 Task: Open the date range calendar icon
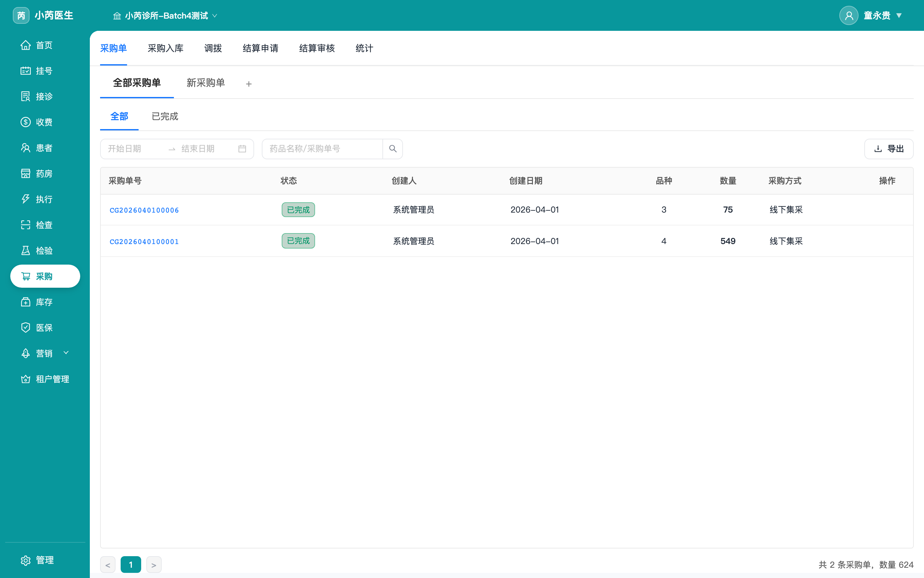pyautogui.click(x=242, y=149)
